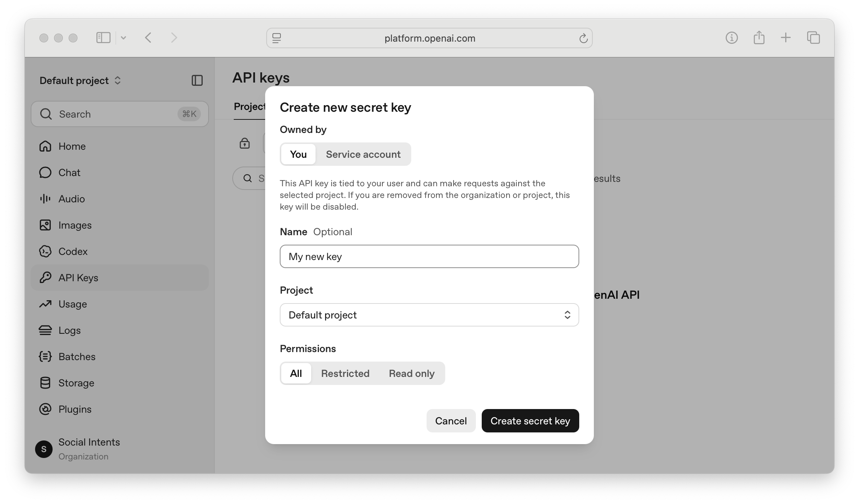Click the sidebar Search field
The image size is (859, 504).
coord(120,114)
